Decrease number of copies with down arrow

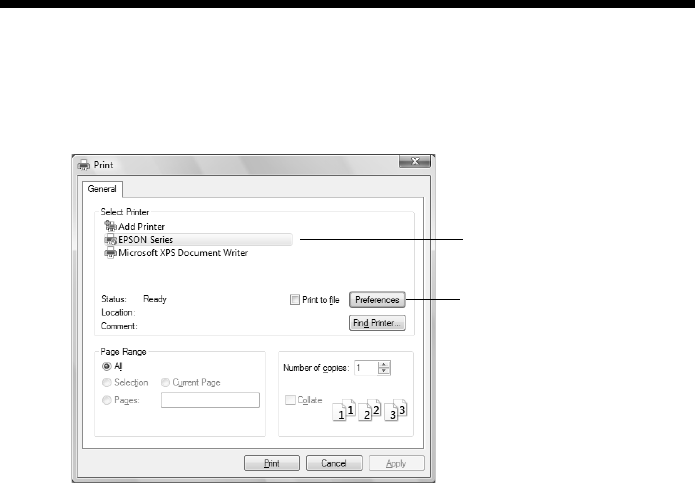click(384, 371)
